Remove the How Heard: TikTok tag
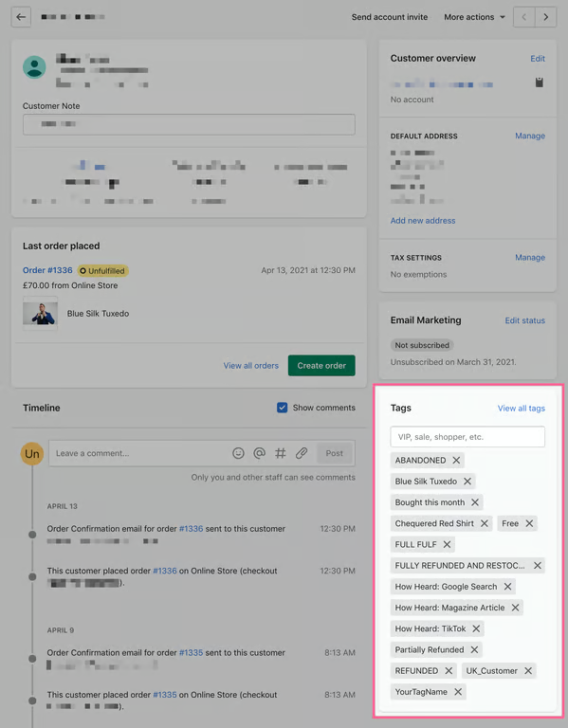The height and width of the screenshot is (728, 568). click(476, 628)
